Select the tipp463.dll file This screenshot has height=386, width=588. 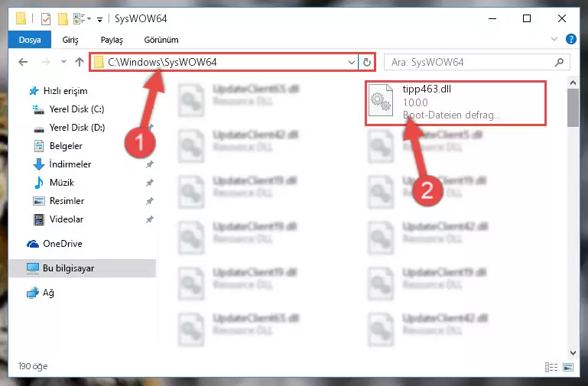(456, 102)
